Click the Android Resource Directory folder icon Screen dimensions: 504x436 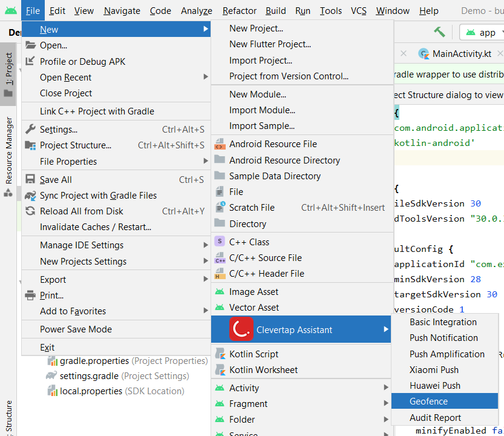pyautogui.click(x=220, y=160)
